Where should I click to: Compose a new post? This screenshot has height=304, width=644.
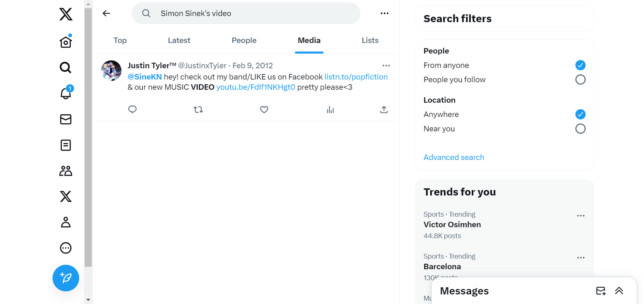(x=66, y=278)
